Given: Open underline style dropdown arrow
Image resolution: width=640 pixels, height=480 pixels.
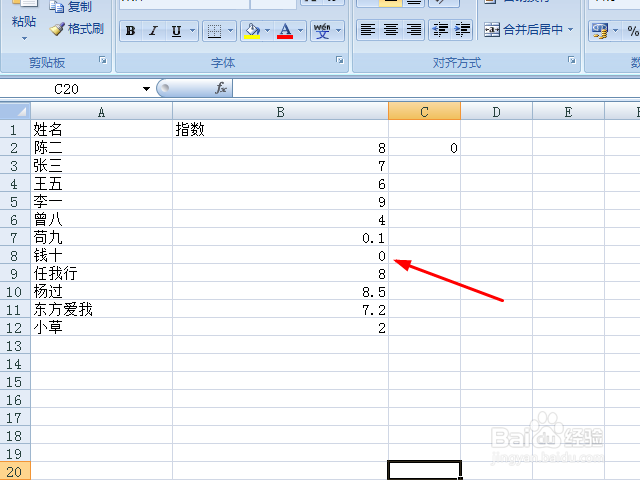Looking at the screenshot, I should [x=193, y=31].
